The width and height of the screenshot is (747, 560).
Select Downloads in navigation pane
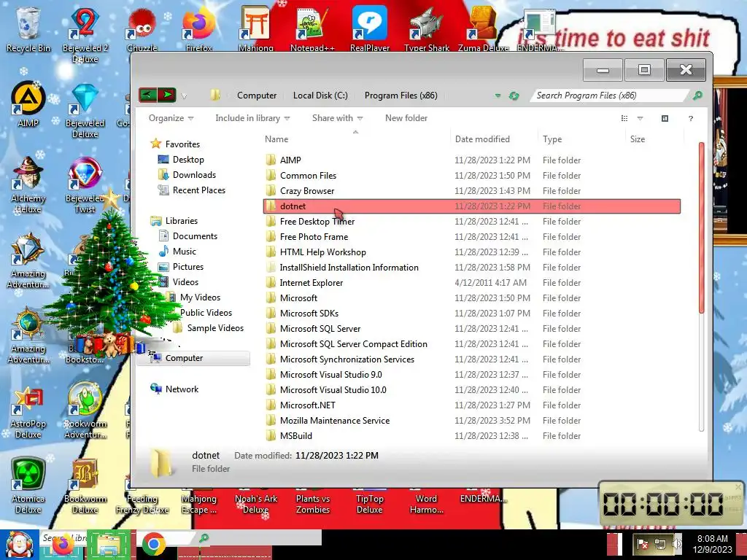pyautogui.click(x=194, y=175)
